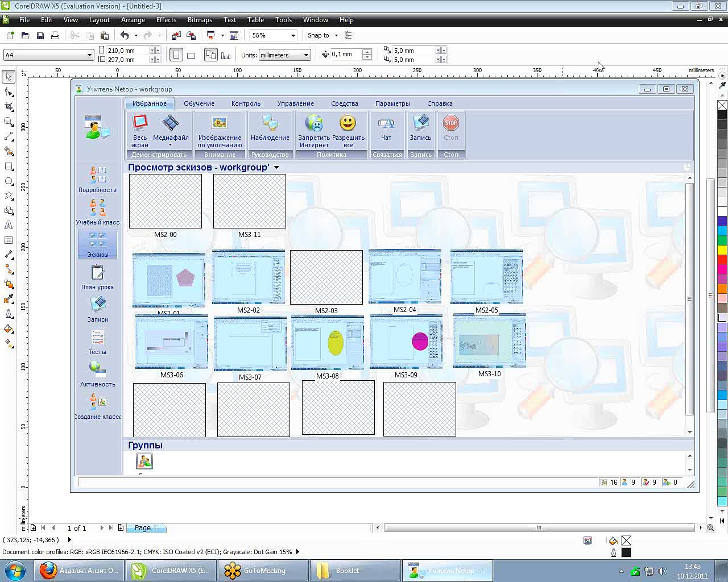Viewport: 728px width, 582px height.
Task: Click Весь экран demonstrate icon
Action: (140, 131)
